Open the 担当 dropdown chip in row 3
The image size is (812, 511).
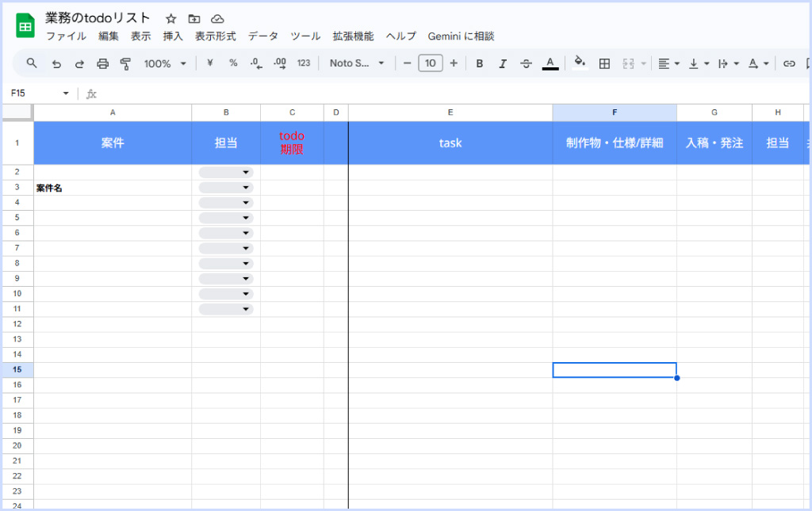coord(226,188)
